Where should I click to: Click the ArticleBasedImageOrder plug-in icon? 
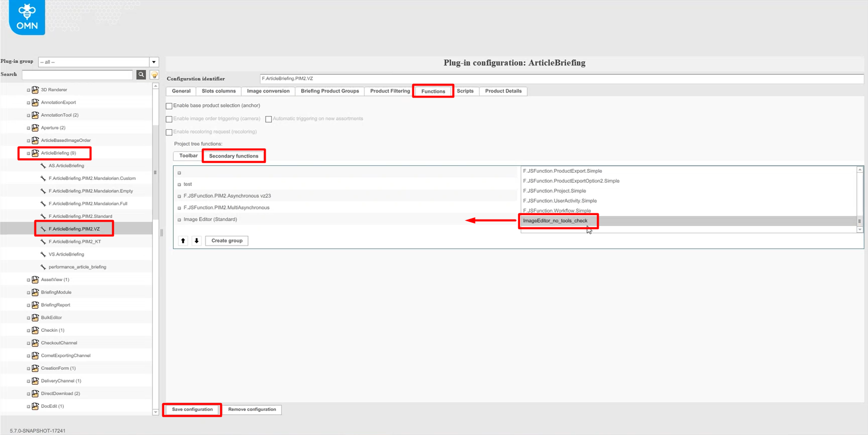coord(35,140)
